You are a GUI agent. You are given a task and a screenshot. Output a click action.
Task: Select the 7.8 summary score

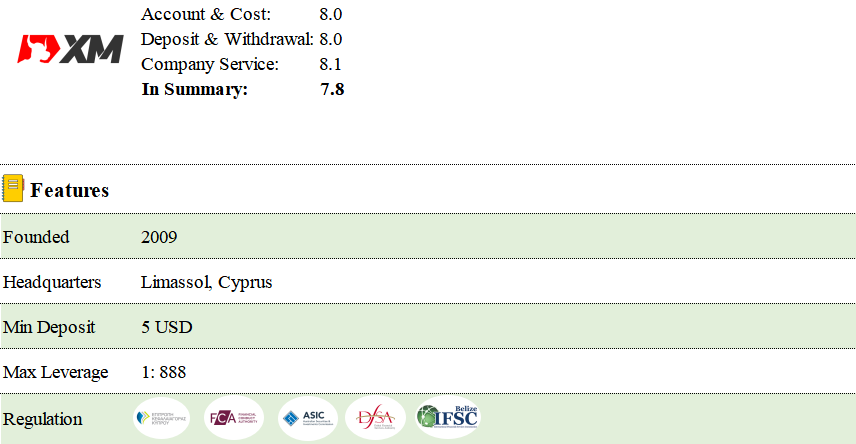(x=332, y=89)
